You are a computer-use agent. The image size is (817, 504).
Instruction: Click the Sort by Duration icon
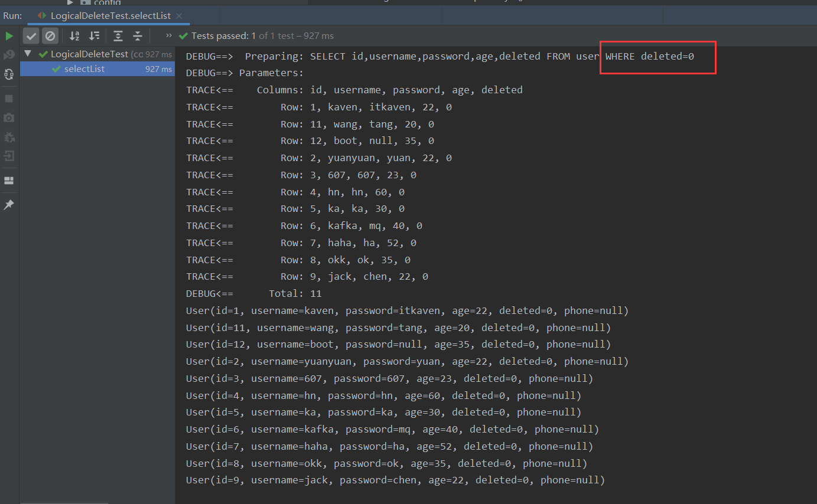point(94,36)
